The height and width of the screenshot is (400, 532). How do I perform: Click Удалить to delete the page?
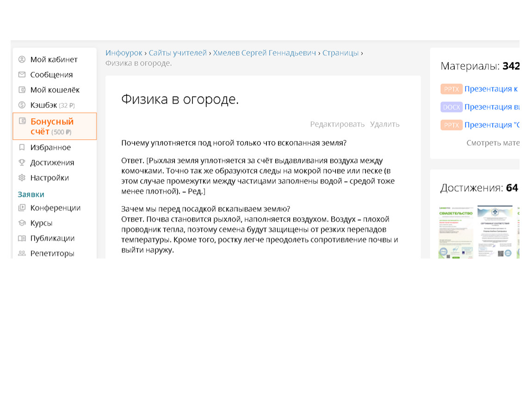(x=385, y=124)
